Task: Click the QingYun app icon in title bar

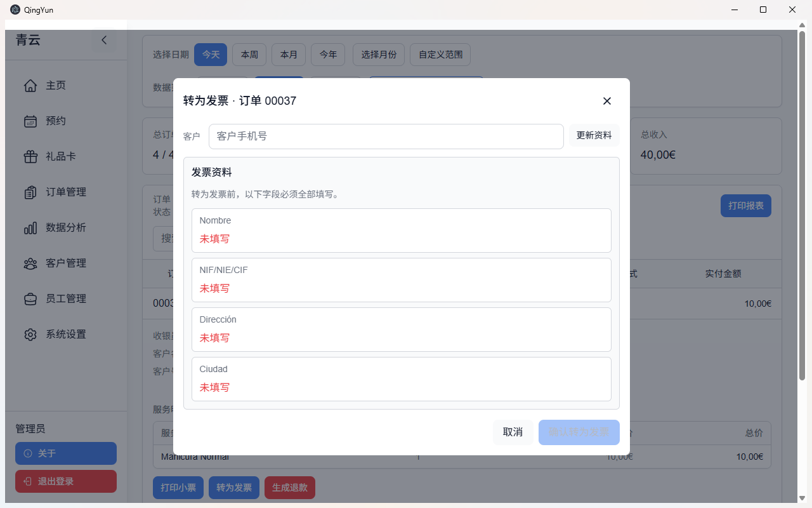Action: 15,10
